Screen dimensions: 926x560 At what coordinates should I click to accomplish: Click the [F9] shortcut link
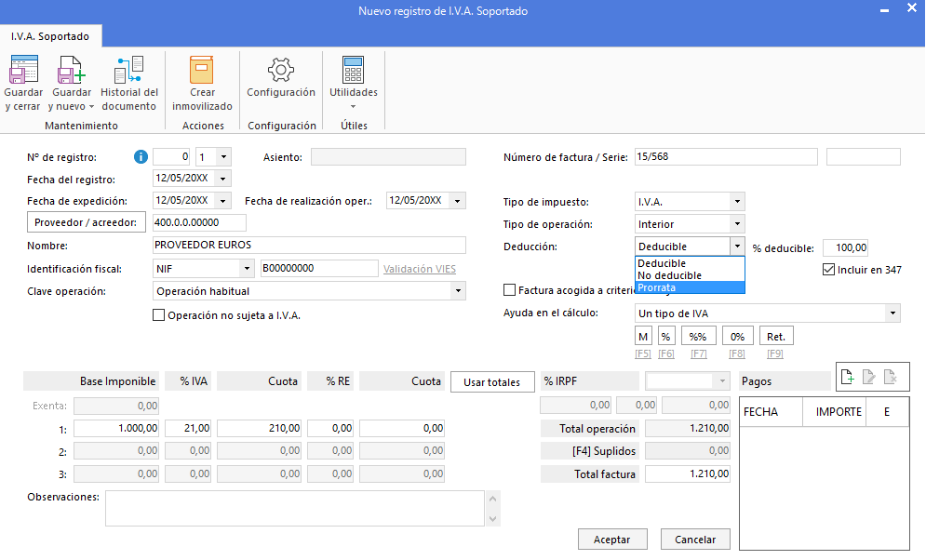pos(775,353)
